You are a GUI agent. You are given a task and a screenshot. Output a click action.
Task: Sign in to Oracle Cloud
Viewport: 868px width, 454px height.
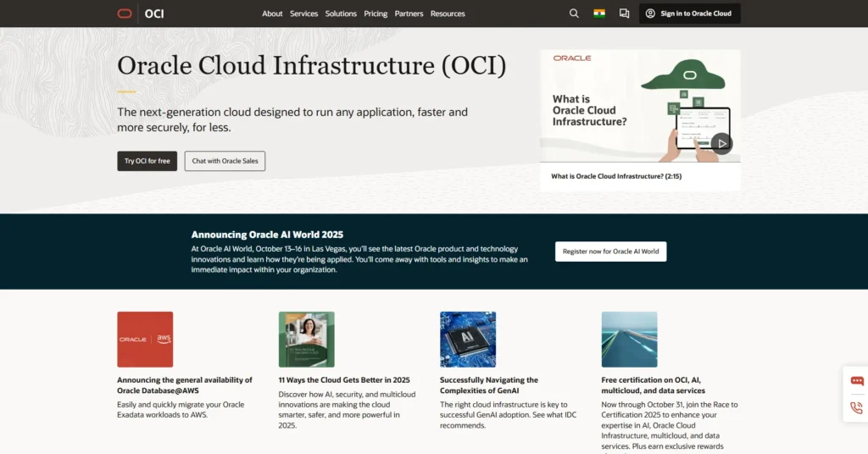[690, 14]
